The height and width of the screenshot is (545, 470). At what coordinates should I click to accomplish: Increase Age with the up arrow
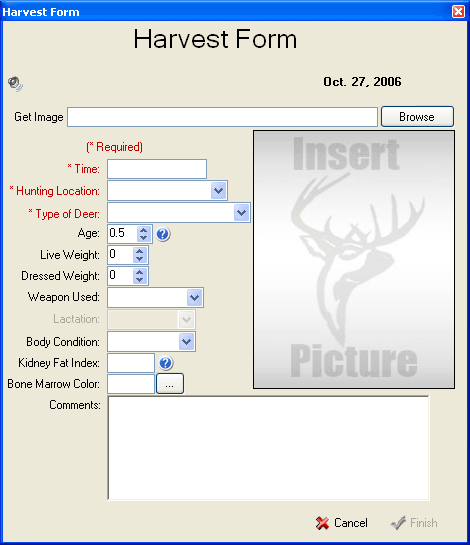point(144,230)
